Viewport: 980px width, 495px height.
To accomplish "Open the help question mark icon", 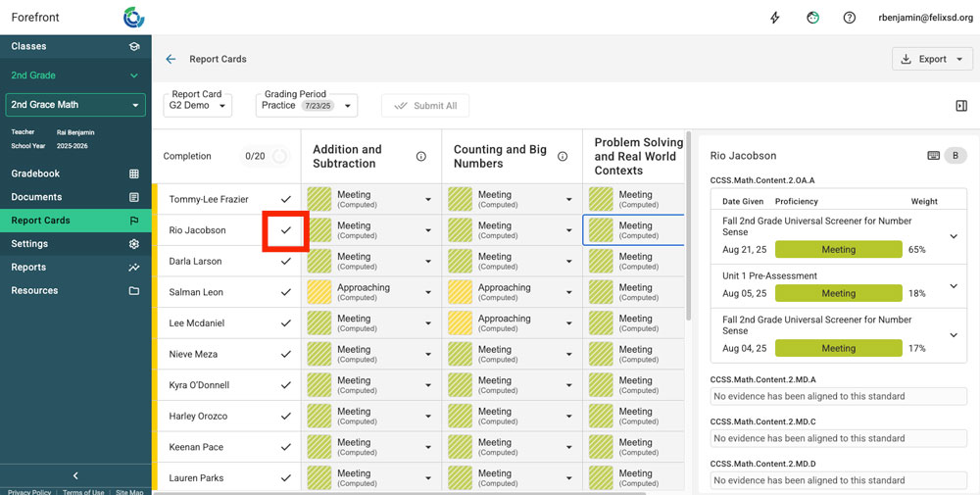I will coord(850,18).
